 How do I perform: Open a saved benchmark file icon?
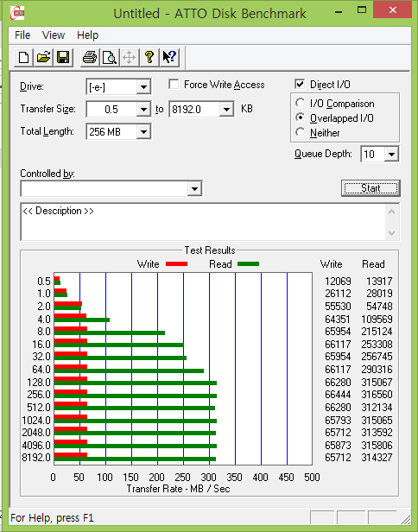(43, 57)
